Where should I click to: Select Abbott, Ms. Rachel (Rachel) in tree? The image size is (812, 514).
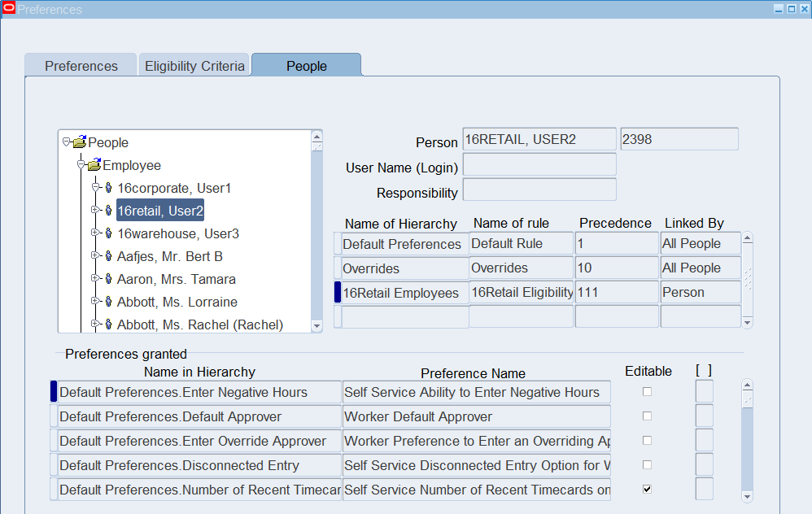coord(199,325)
